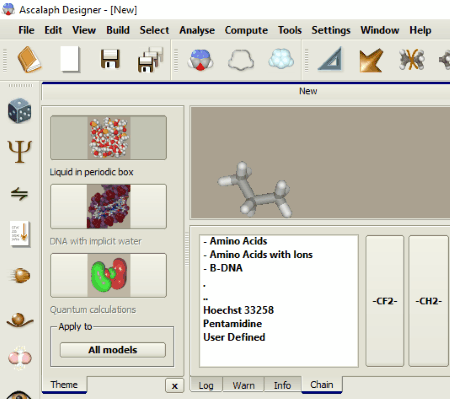
Task: Click the All models button
Action: [113, 350]
